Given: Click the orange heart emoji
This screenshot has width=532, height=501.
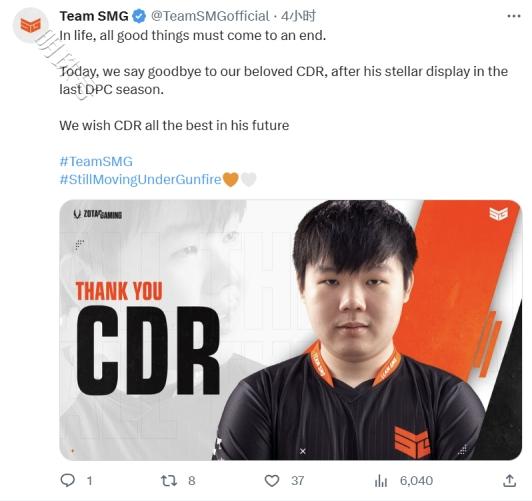Looking at the screenshot, I should coord(231,179).
